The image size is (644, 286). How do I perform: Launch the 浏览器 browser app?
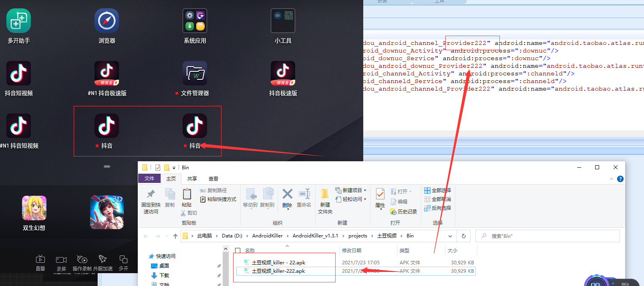(x=107, y=21)
